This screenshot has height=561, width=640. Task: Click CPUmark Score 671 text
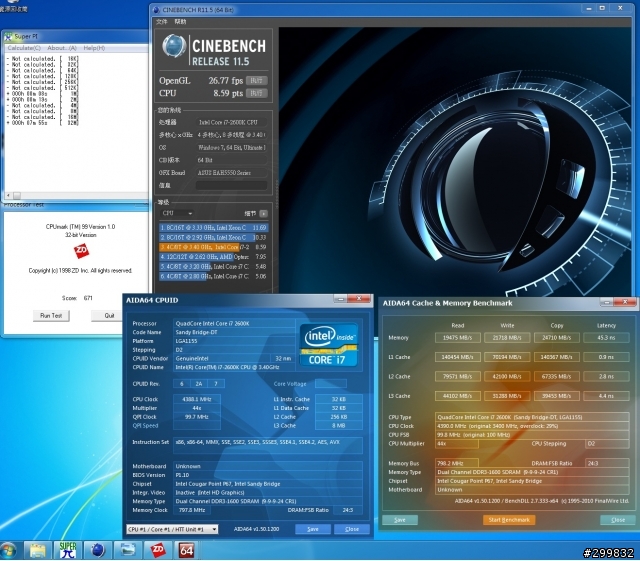pyautogui.click(x=77, y=298)
